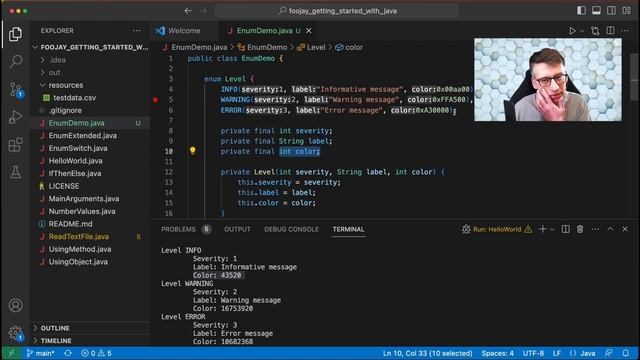Click the Run Java play button
Viewport: 640px width, 360px height.
pyautogui.click(x=572, y=31)
